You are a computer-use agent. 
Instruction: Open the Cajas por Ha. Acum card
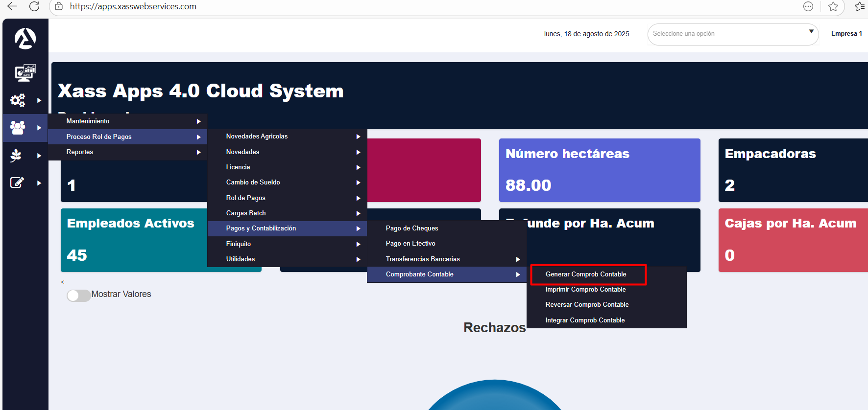coord(793,240)
